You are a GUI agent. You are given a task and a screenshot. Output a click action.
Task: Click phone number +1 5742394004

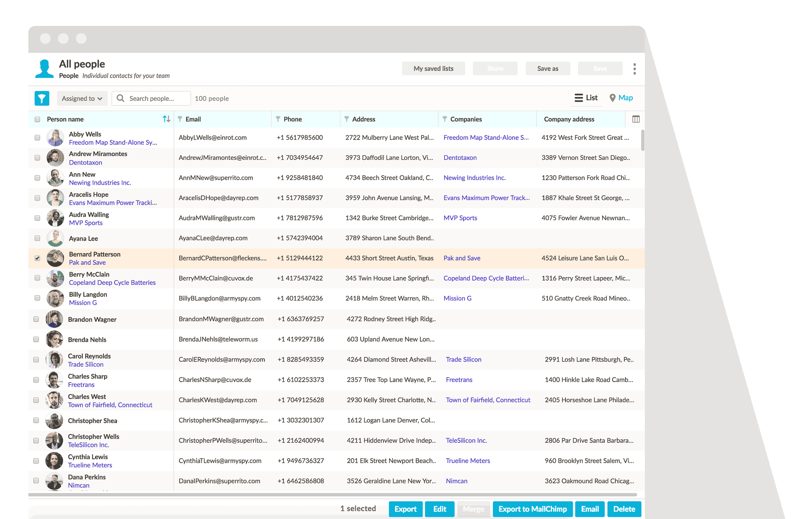click(x=300, y=238)
